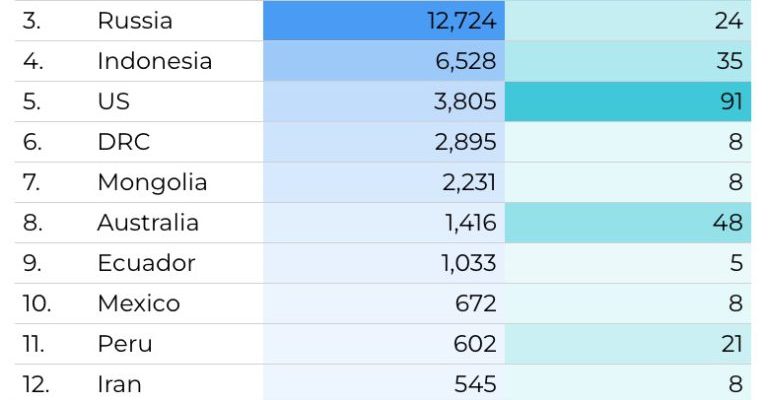Click the highlighted 91 cell for US
768x400 pixels.
[627, 102]
